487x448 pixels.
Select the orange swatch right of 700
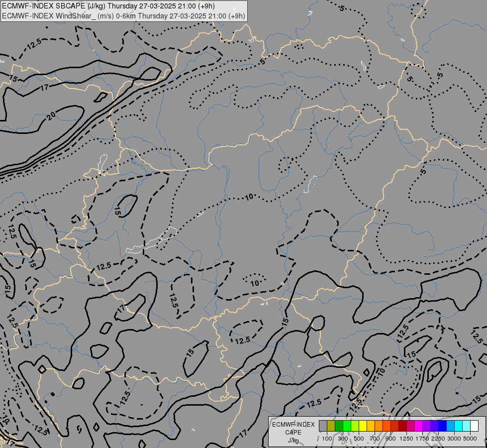click(379, 426)
